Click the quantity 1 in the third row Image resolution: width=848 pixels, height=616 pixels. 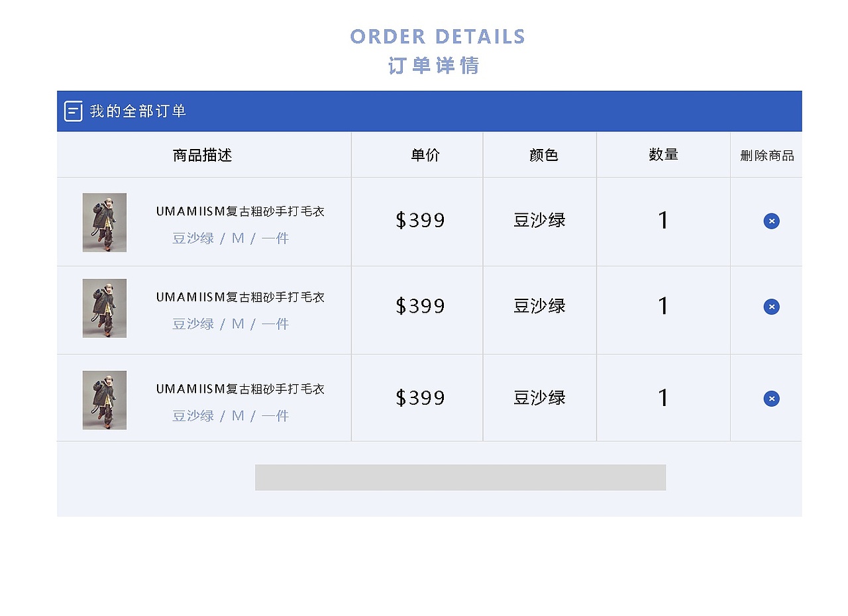(x=663, y=398)
